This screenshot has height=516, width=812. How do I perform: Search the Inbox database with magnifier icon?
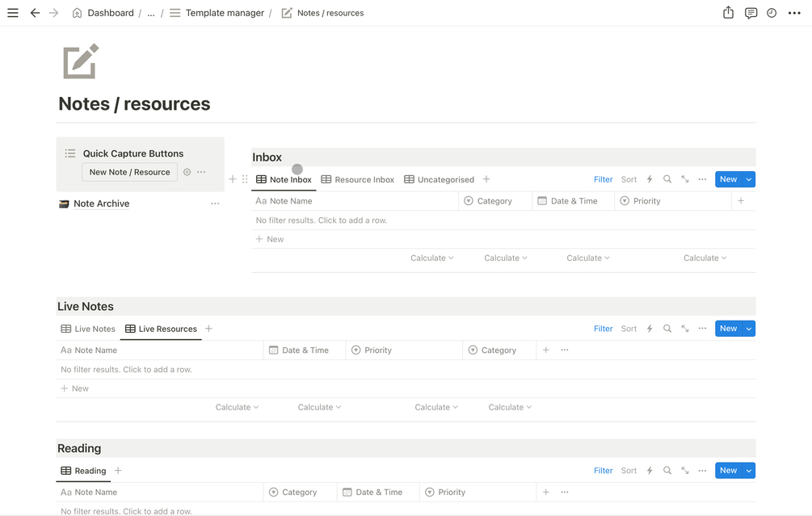[667, 179]
